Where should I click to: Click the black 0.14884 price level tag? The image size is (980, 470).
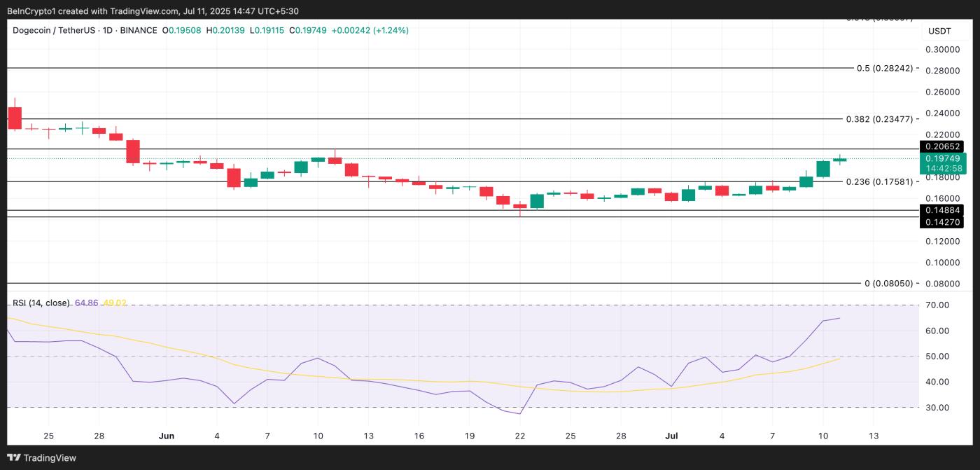(941, 209)
